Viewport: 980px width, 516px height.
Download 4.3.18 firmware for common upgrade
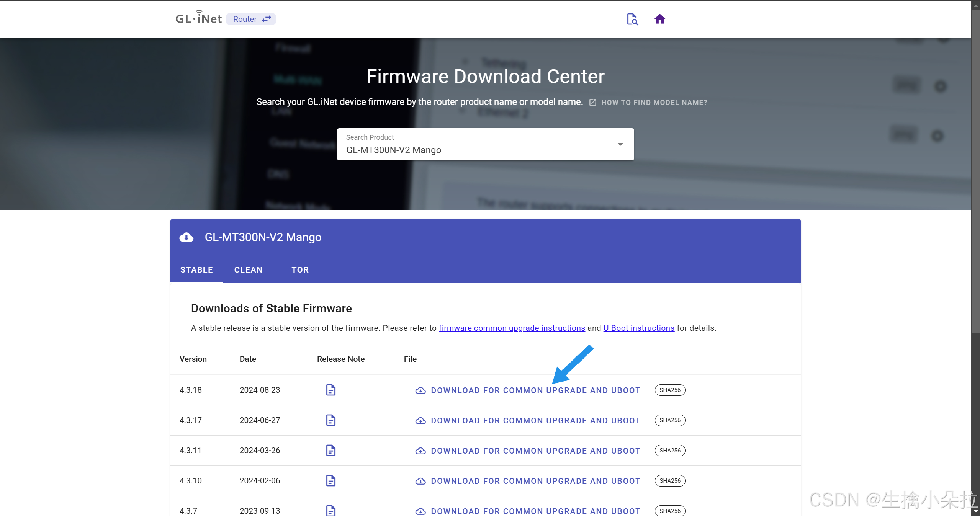point(528,390)
